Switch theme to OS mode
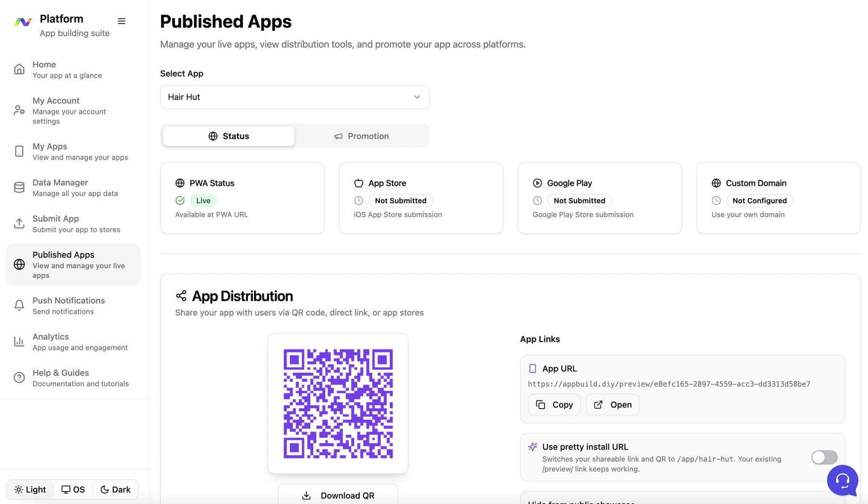This screenshot has width=868, height=504. coord(73,490)
